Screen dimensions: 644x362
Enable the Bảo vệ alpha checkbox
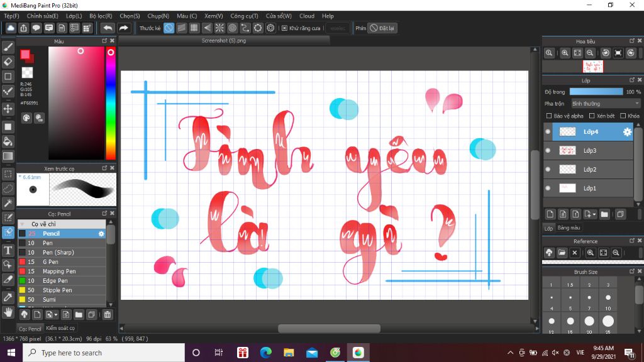click(549, 116)
